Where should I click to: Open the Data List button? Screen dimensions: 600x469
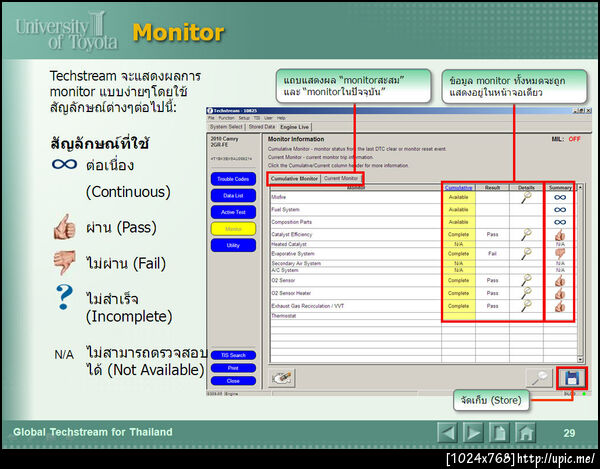[233, 195]
